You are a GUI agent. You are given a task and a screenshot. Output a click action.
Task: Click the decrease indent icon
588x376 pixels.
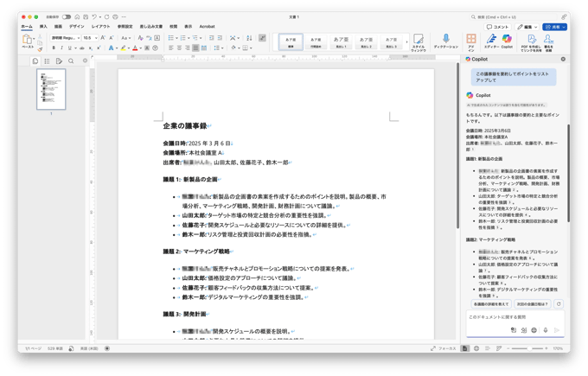(x=212, y=38)
